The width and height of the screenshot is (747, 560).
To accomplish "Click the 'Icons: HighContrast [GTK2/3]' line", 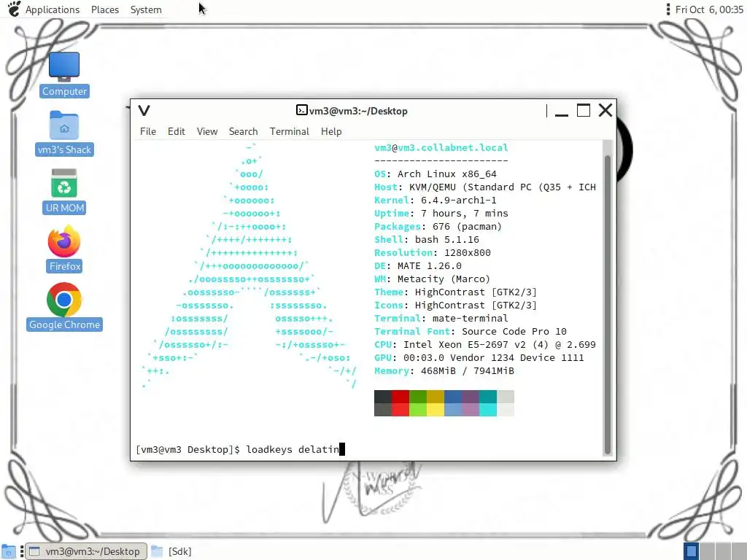I will pos(455,306).
